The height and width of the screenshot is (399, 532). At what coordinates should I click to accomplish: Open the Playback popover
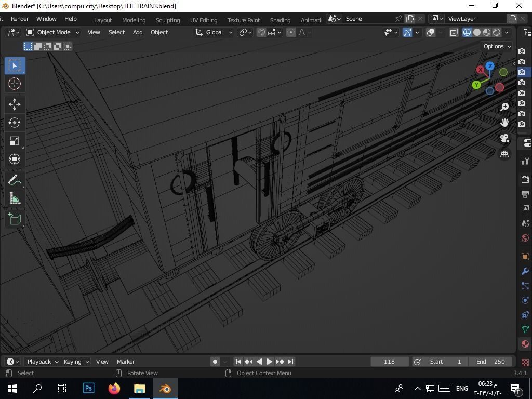[x=43, y=362]
